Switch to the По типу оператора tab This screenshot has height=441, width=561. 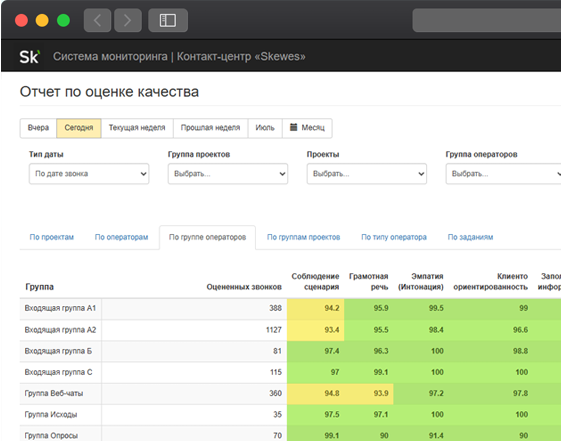pos(394,237)
